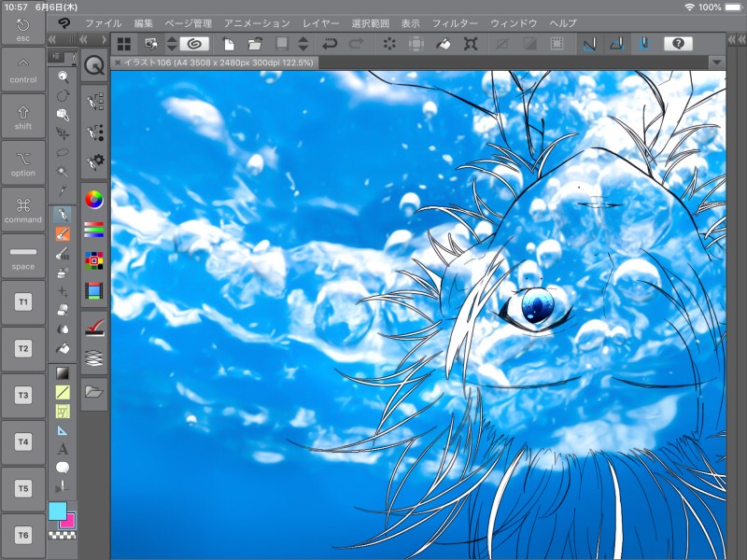Collapse the second left palette dock
The image size is (747, 560).
(x=84, y=39)
